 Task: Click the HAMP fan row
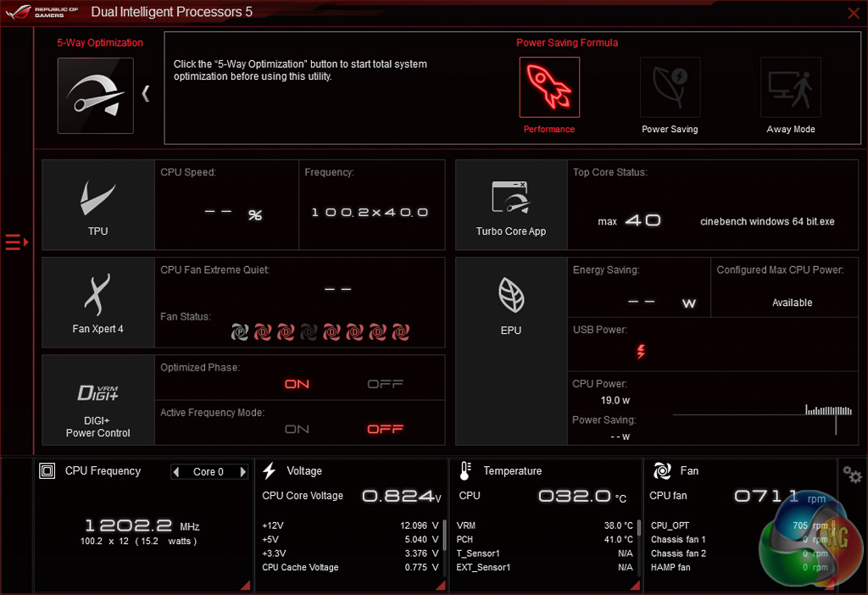click(x=739, y=567)
